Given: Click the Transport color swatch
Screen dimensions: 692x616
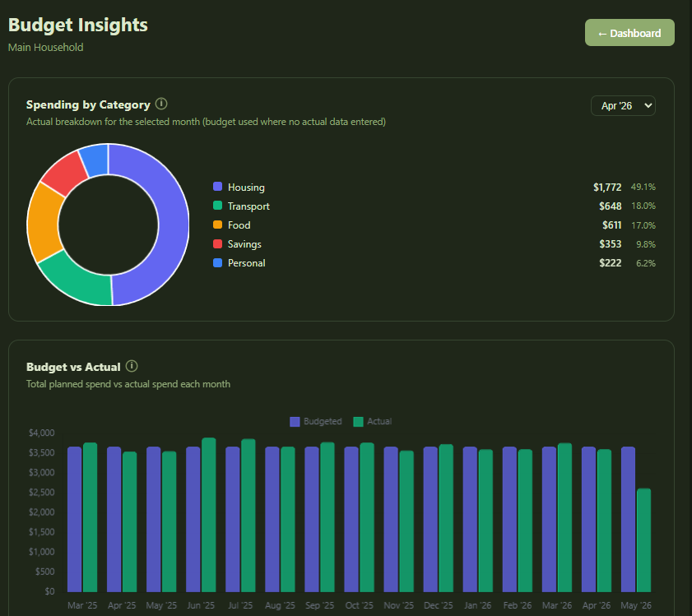Looking at the screenshot, I should pos(217,206).
